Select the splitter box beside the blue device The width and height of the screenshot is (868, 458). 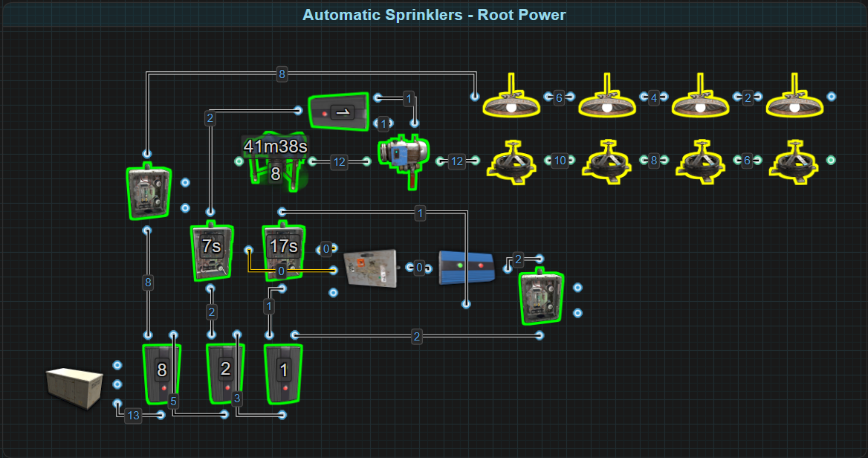click(x=541, y=297)
